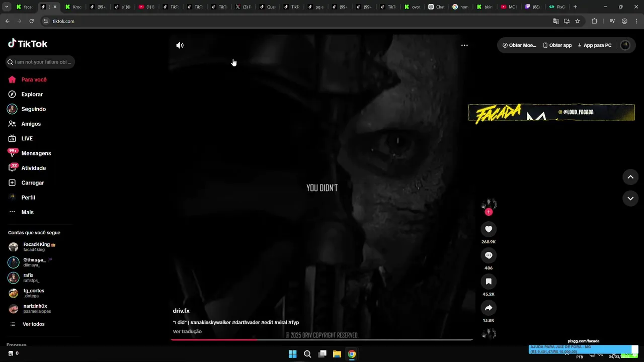Go to the next video with down chevron
The height and width of the screenshot is (362, 644).
[x=630, y=199]
